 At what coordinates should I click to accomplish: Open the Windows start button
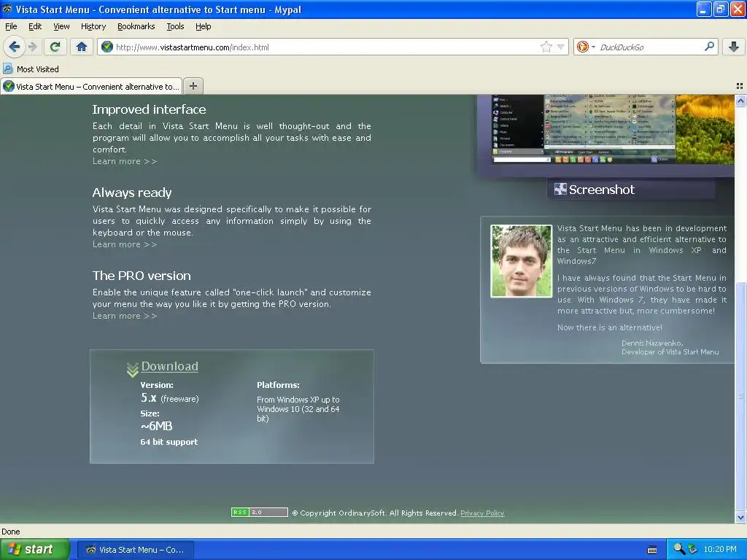click(35, 549)
